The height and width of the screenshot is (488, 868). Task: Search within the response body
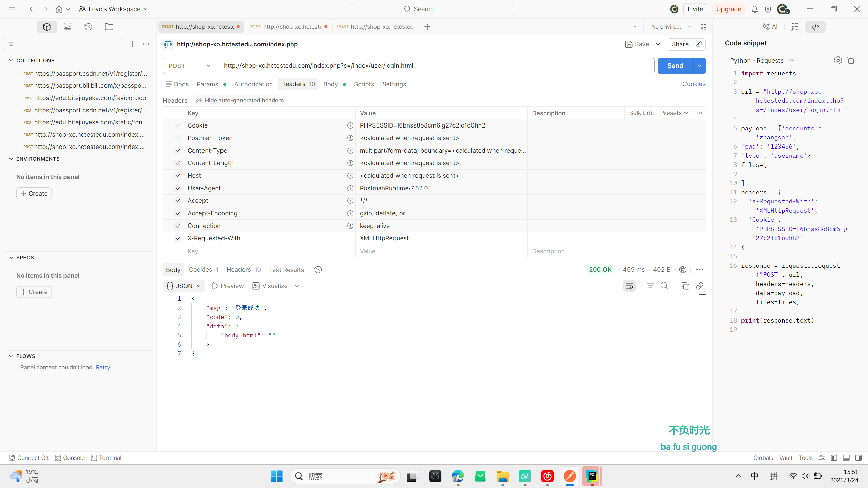click(664, 286)
